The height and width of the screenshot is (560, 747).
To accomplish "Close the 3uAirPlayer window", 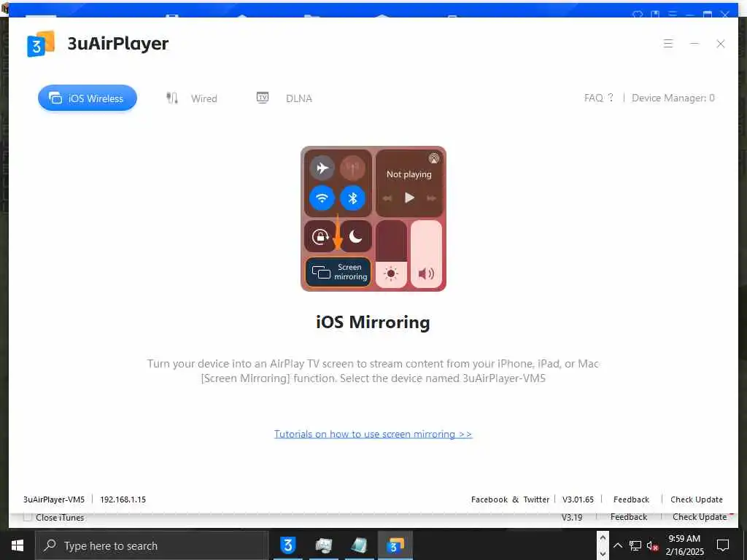I will coord(720,44).
